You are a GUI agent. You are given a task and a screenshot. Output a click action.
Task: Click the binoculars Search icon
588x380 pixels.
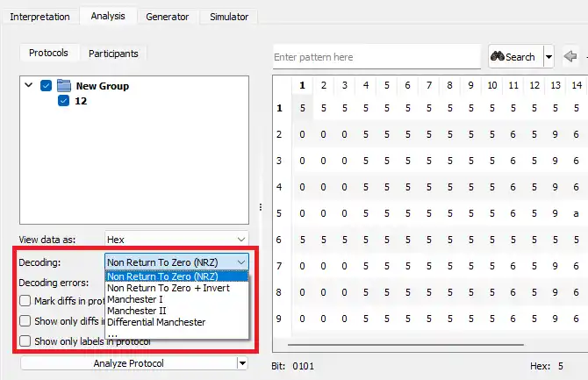(498, 56)
